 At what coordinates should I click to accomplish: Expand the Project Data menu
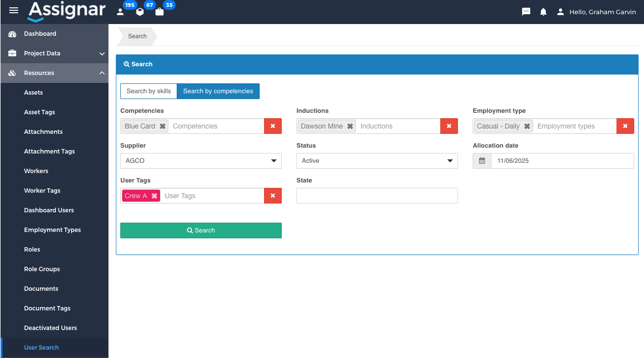(102, 53)
